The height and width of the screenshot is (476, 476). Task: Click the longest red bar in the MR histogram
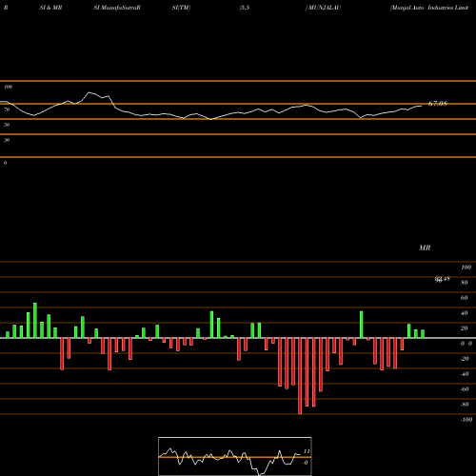point(300,376)
